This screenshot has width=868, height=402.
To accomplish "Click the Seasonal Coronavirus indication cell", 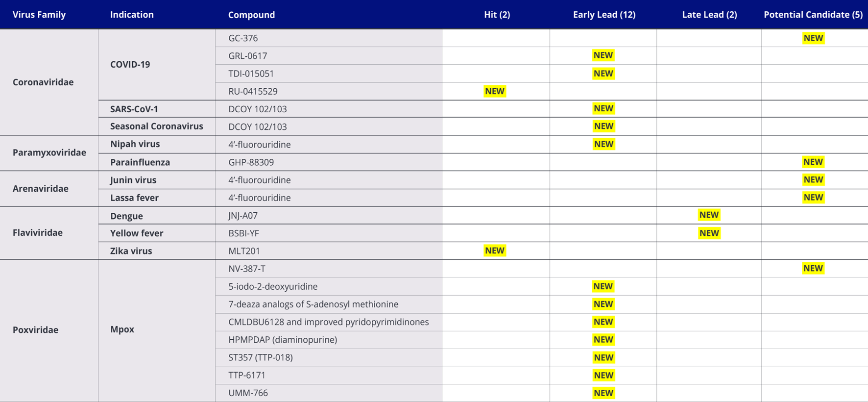I will point(157,126).
